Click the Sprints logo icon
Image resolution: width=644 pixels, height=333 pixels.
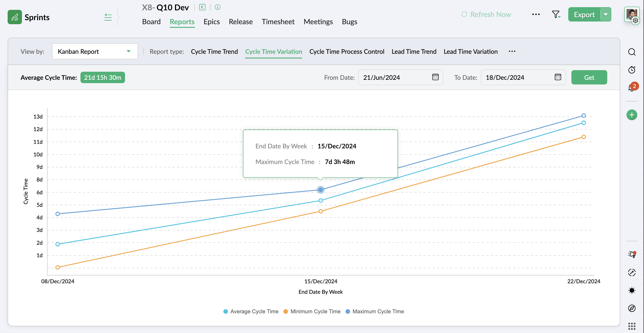point(15,17)
